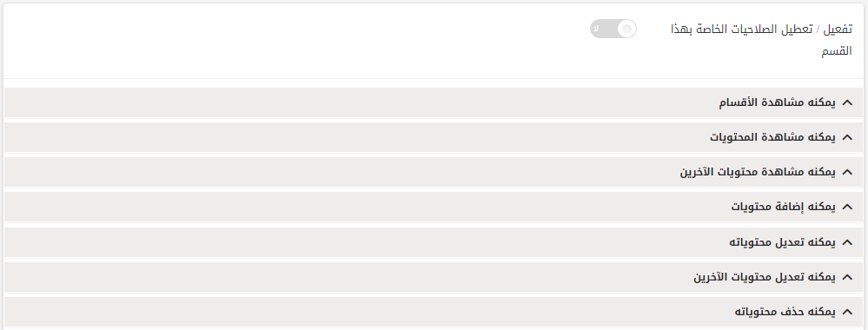Click the round knob of the permissions switch
This screenshot has width=868, height=330.
pos(626,29)
